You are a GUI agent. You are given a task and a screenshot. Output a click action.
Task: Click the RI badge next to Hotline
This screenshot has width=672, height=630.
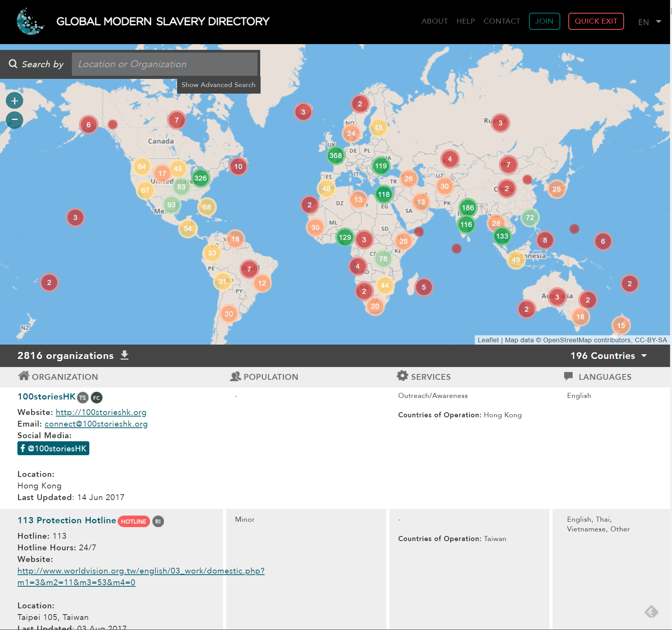[x=158, y=521]
